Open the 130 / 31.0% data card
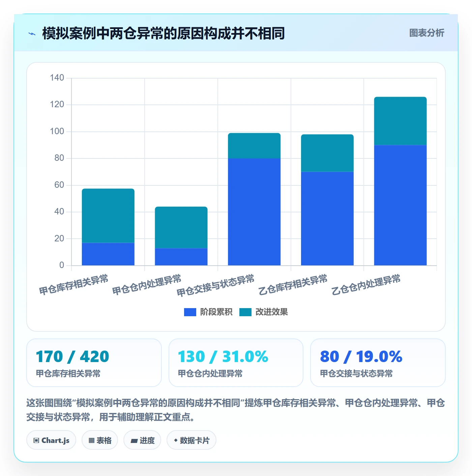Image resolution: width=472 pixels, height=476 pixels. click(x=236, y=363)
